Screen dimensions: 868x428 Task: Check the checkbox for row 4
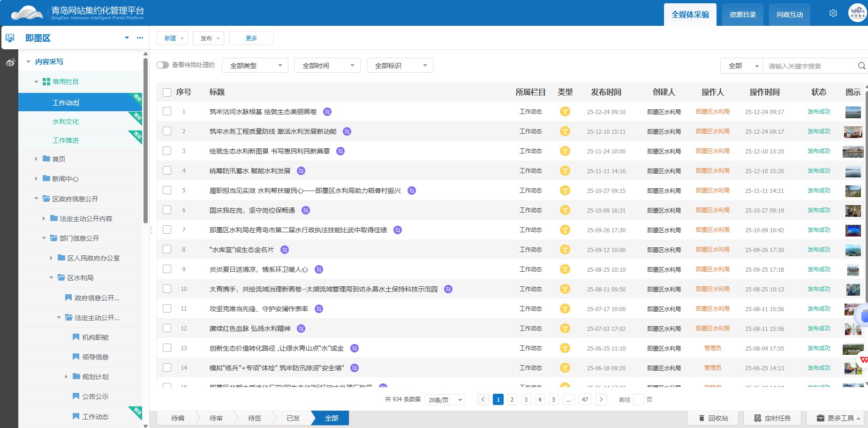tap(167, 170)
